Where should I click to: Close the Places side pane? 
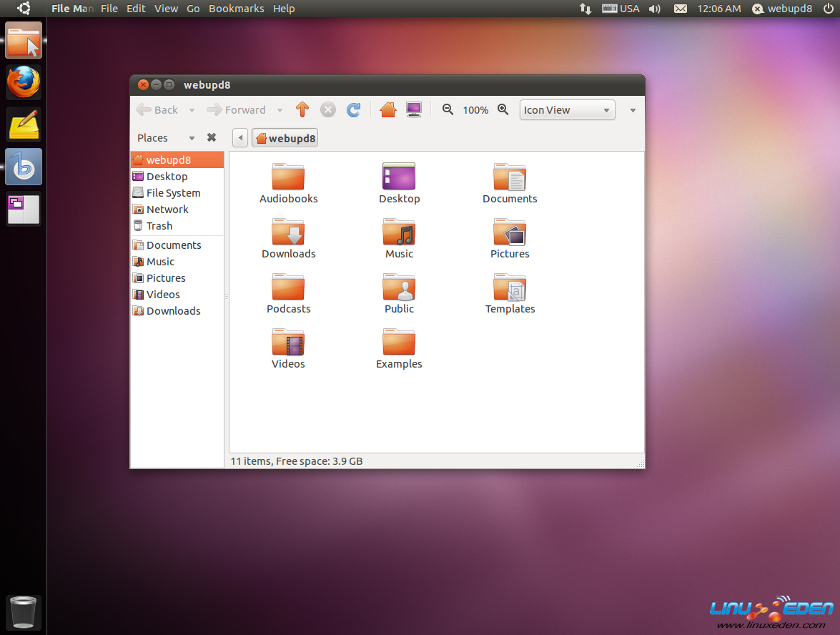point(212,137)
